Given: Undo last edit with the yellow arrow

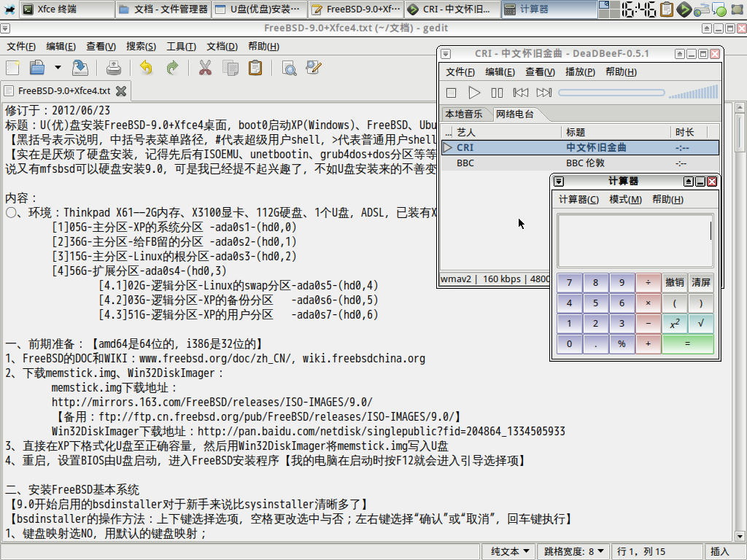Looking at the screenshot, I should (x=146, y=69).
